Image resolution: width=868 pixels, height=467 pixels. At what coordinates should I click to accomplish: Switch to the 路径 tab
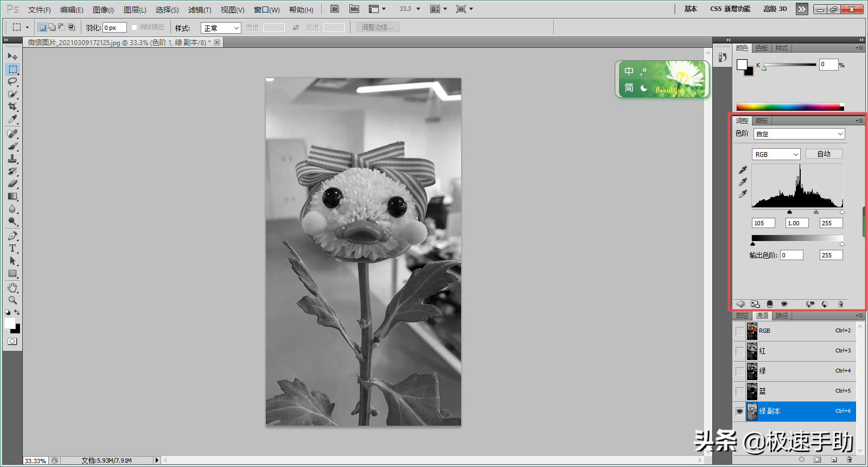click(782, 315)
